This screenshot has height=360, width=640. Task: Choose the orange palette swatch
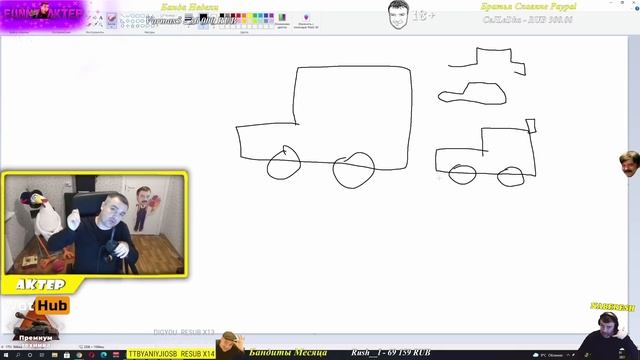[244, 15]
